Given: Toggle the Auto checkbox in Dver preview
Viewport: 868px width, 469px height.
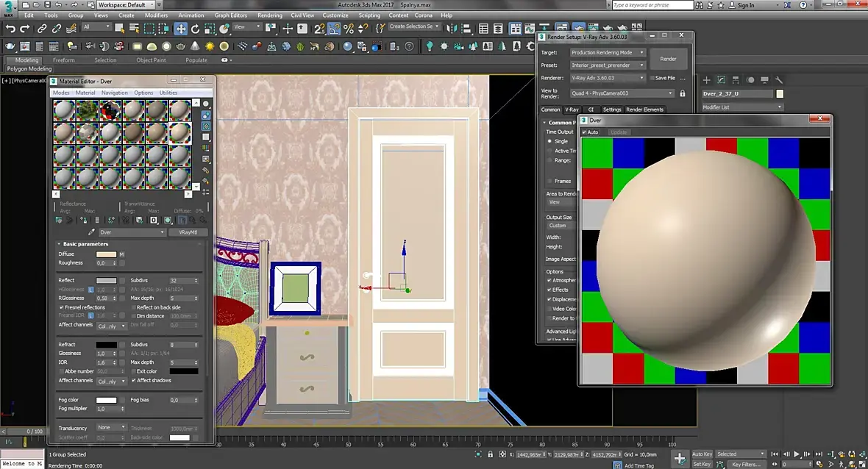Looking at the screenshot, I should [585, 132].
